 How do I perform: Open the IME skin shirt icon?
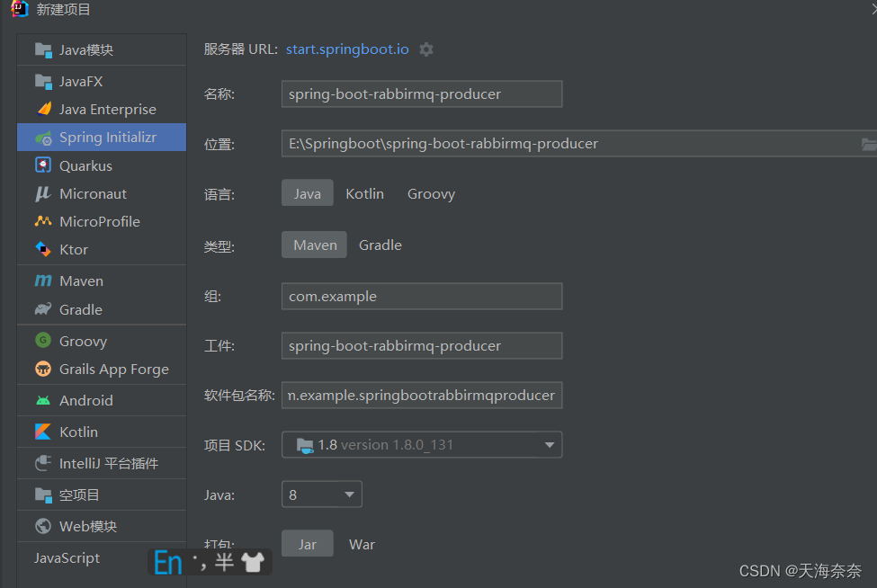[253, 562]
